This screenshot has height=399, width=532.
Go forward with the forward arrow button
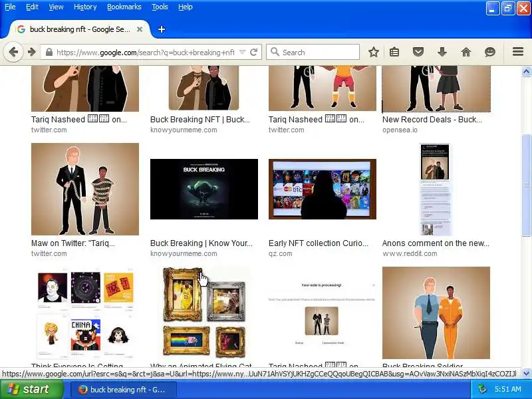click(31, 53)
